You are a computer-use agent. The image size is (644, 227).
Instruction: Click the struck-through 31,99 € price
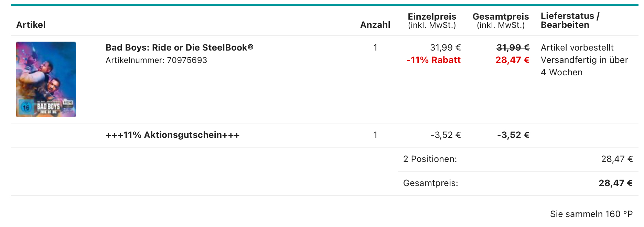pos(513,47)
